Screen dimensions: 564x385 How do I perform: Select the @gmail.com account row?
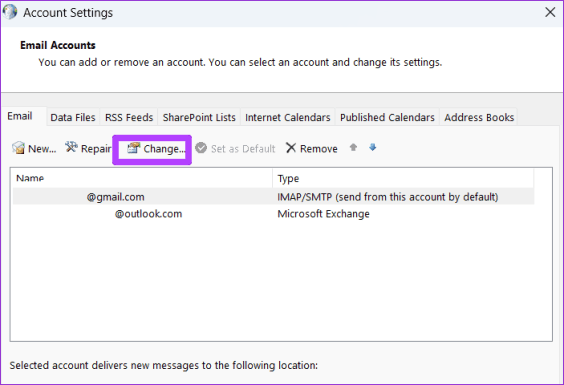[273, 197]
